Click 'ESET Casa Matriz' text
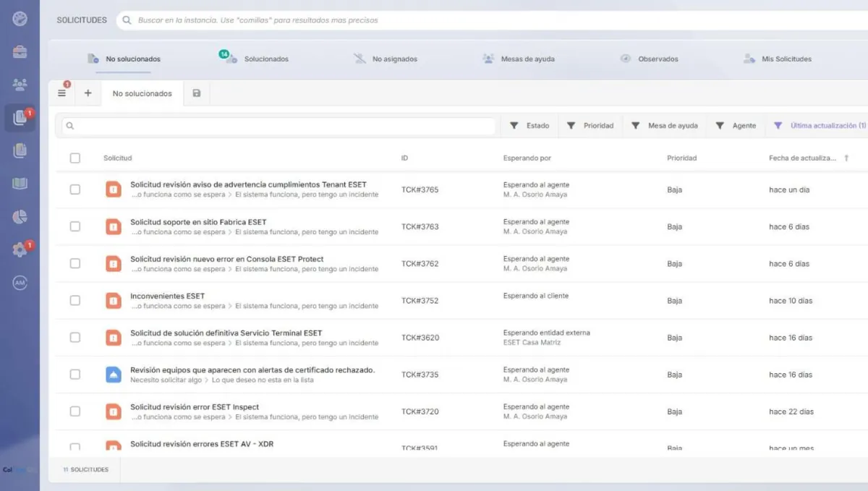 pyautogui.click(x=532, y=343)
